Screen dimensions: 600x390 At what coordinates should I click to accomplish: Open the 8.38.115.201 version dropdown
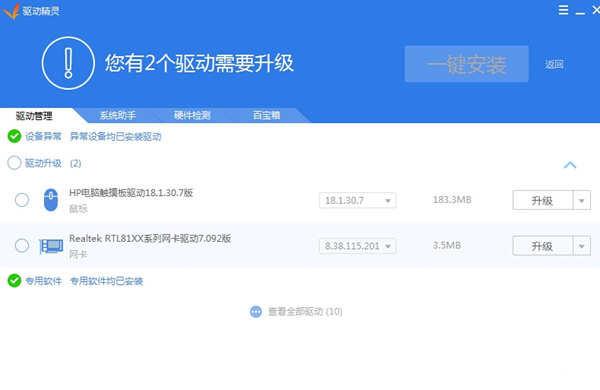pyautogui.click(x=357, y=246)
